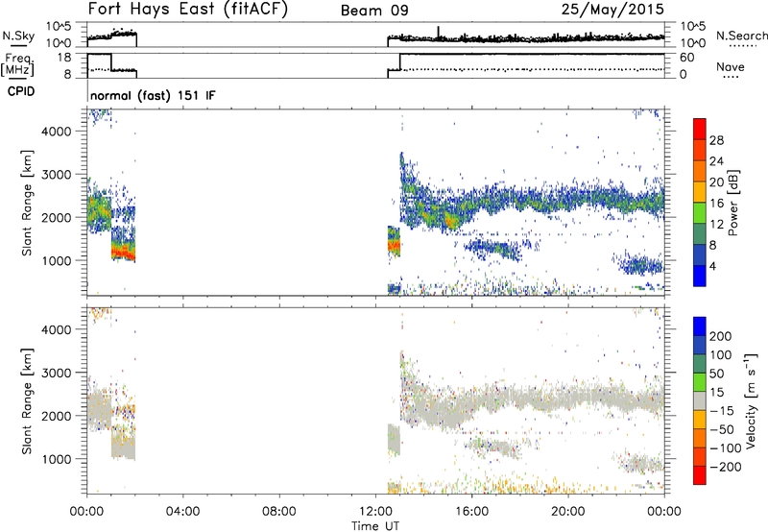
Task: Click the noise spike near 14:30 in N.Sky plot
Action: click(439, 32)
